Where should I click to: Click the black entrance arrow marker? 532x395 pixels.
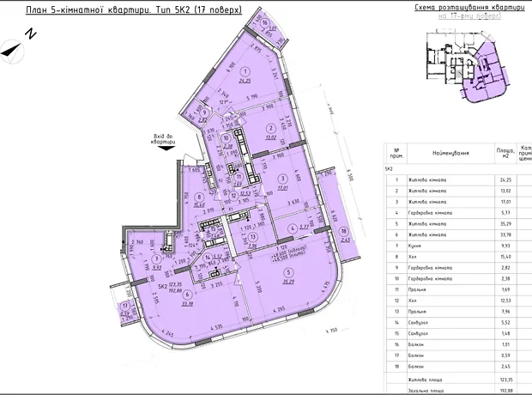166,148
